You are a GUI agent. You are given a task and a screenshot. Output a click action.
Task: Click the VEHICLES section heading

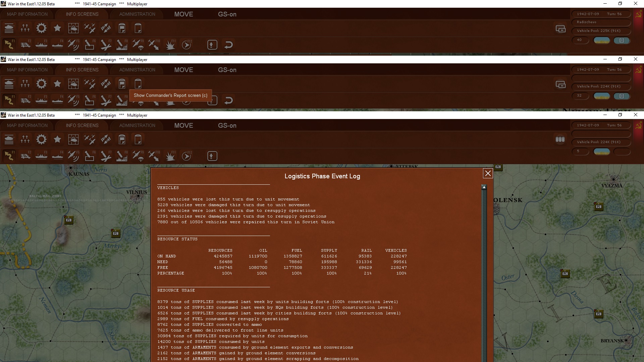(x=168, y=188)
